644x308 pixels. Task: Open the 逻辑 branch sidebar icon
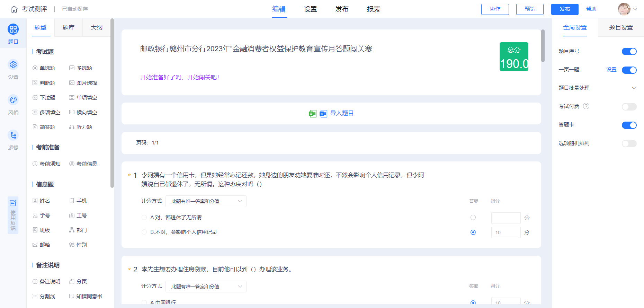tap(13, 135)
